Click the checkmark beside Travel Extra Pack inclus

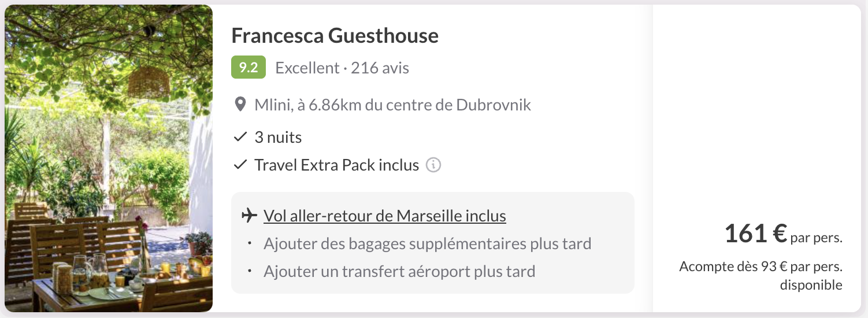coord(240,165)
